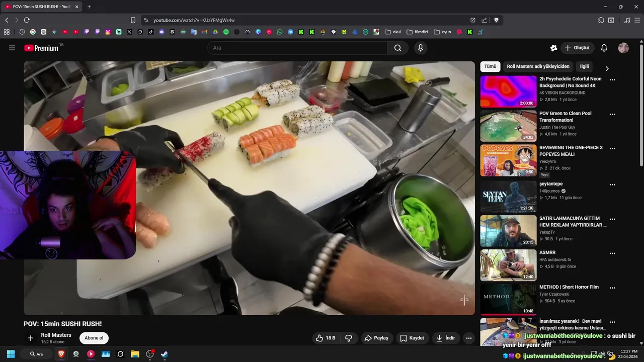Open options for SATIR LAHMACUN'A GİTTİM video
Viewport: 644px width, 362px height.
tap(612, 219)
